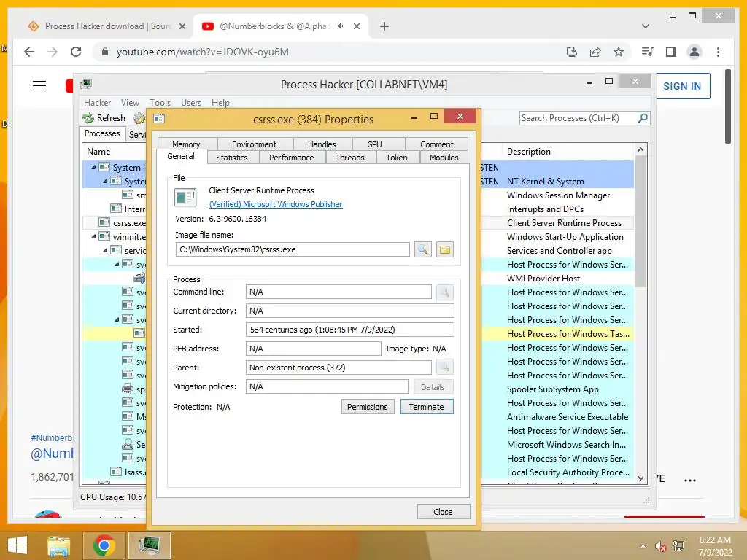Screen dimensions: 747x560
Task: Collapse the services.exe tree node arrow
Action: [x=105, y=251]
